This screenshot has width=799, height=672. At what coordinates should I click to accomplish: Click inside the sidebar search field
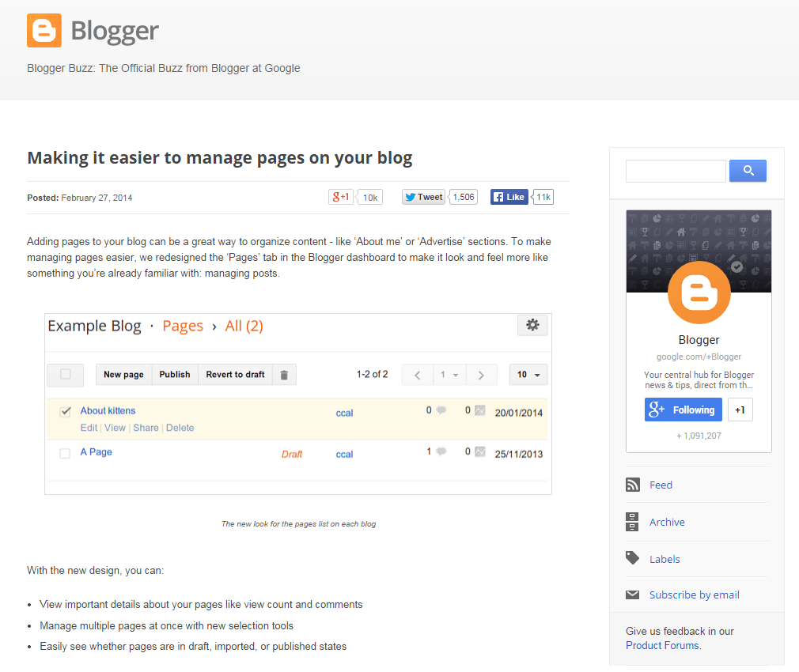676,171
